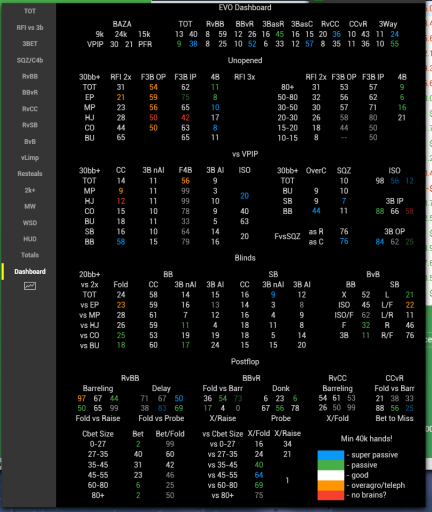Click the graph chart icon in sidebar

click(x=30, y=286)
